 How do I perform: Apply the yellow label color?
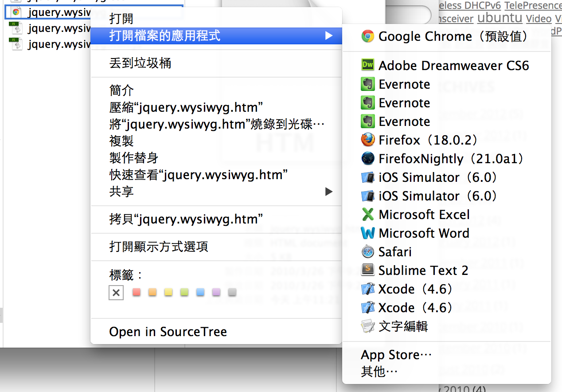point(168,292)
